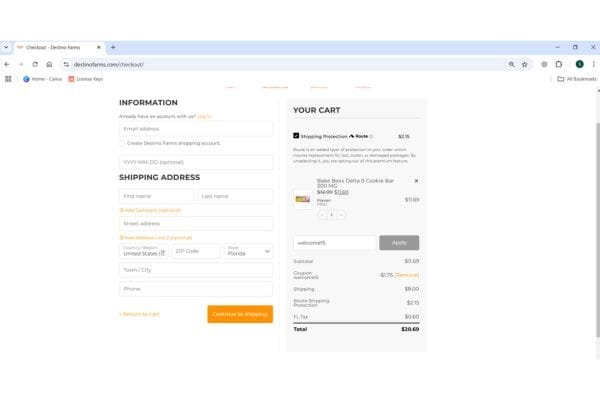Open the browser Extensions puzzle icon
This screenshot has height=400, width=600.
tap(558, 64)
